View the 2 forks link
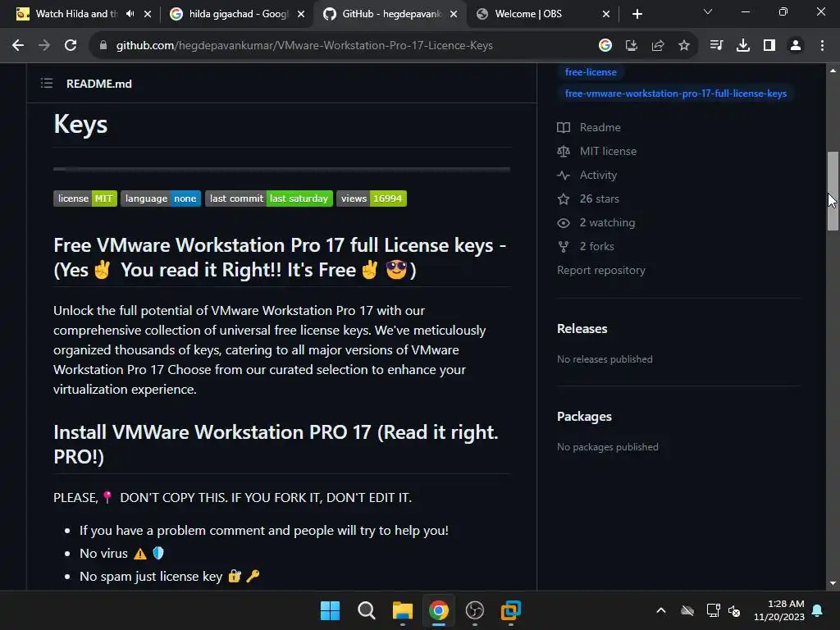The height and width of the screenshot is (630, 840). [x=597, y=246]
